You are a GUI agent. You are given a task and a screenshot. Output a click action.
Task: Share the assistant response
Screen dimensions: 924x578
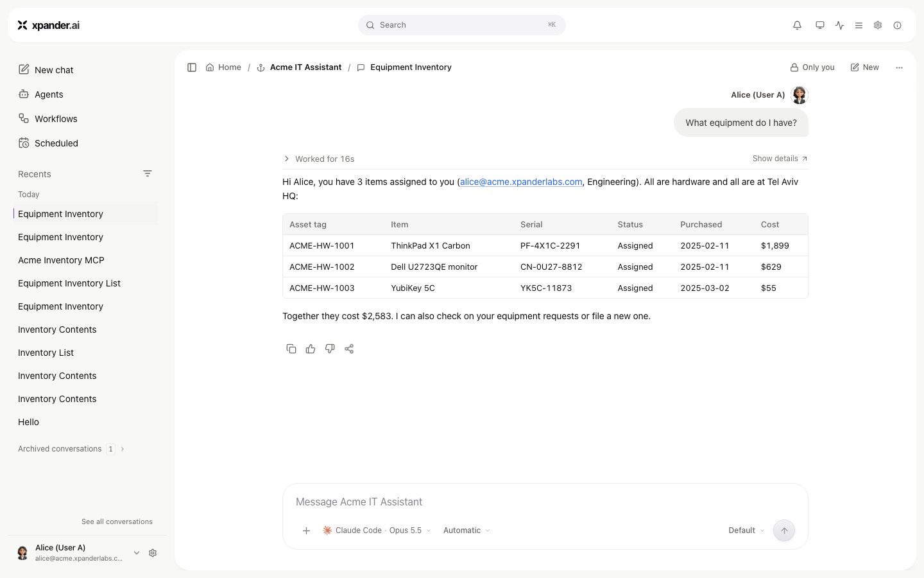tap(349, 349)
